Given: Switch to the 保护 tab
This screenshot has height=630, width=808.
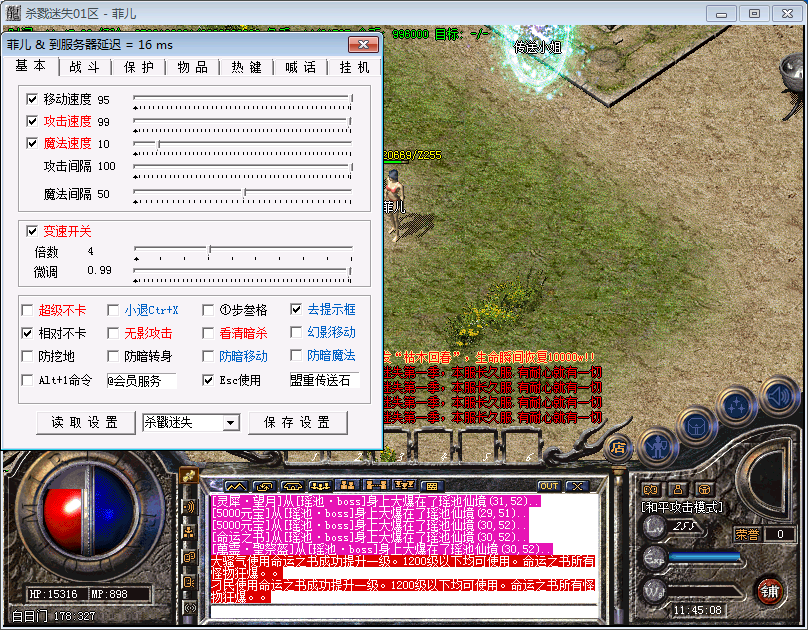Looking at the screenshot, I should (139, 67).
